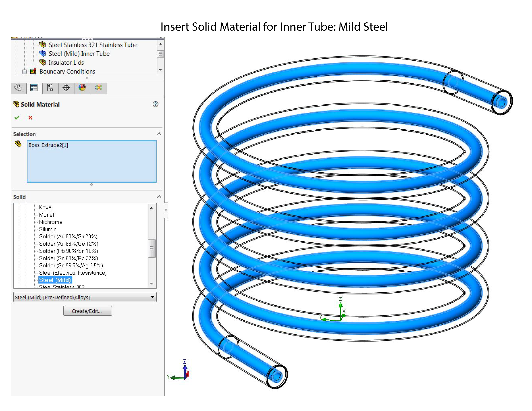Screen dimensions: 532x411
Task: Click the Create/Edit... button
Action: click(87, 311)
